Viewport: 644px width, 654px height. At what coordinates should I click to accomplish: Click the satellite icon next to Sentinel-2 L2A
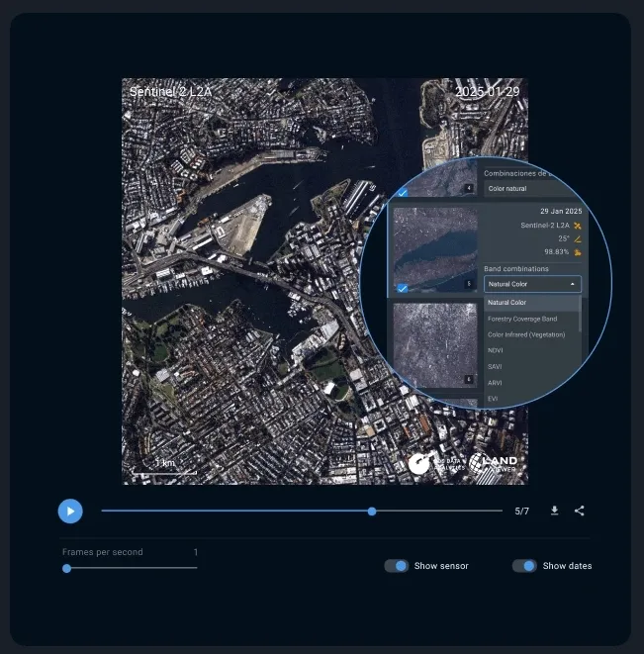(577, 226)
